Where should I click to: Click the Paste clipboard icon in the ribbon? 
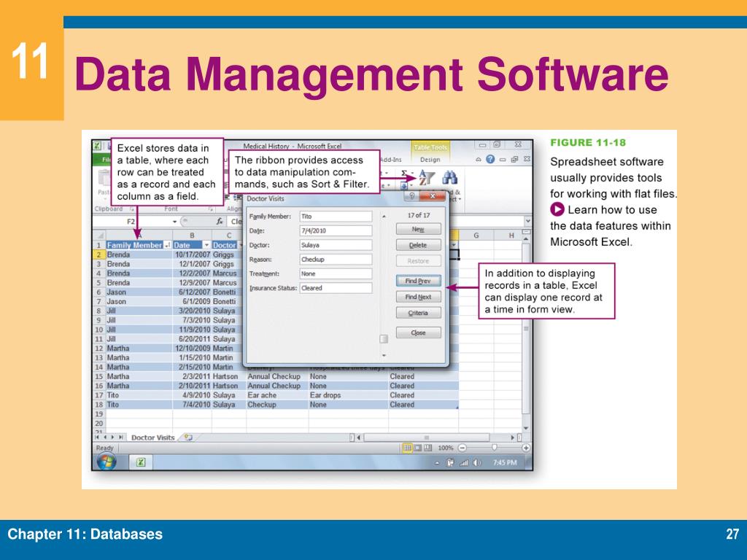tap(104, 179)
